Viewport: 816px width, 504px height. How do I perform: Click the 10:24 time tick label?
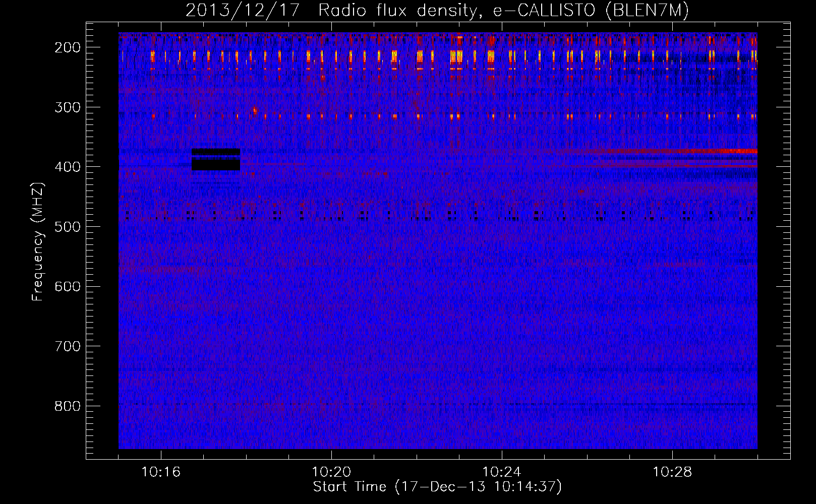(502, 472)
